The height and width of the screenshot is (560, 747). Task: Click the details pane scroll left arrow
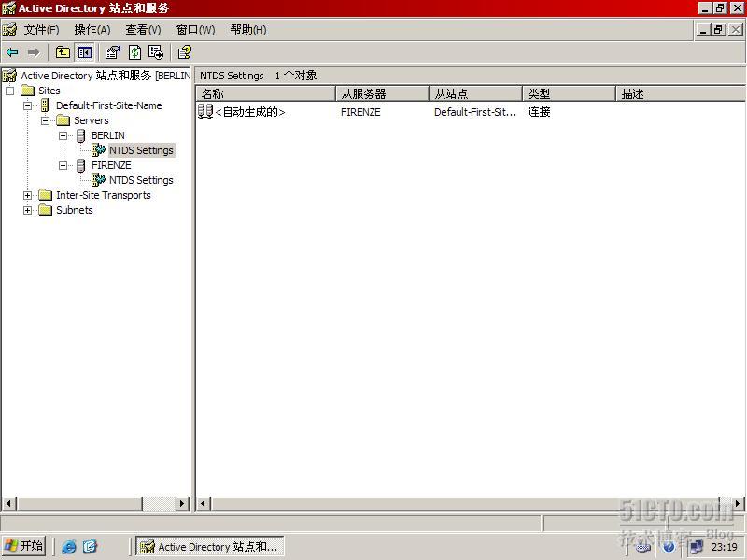pyautogui.click(x=204, y=503)
